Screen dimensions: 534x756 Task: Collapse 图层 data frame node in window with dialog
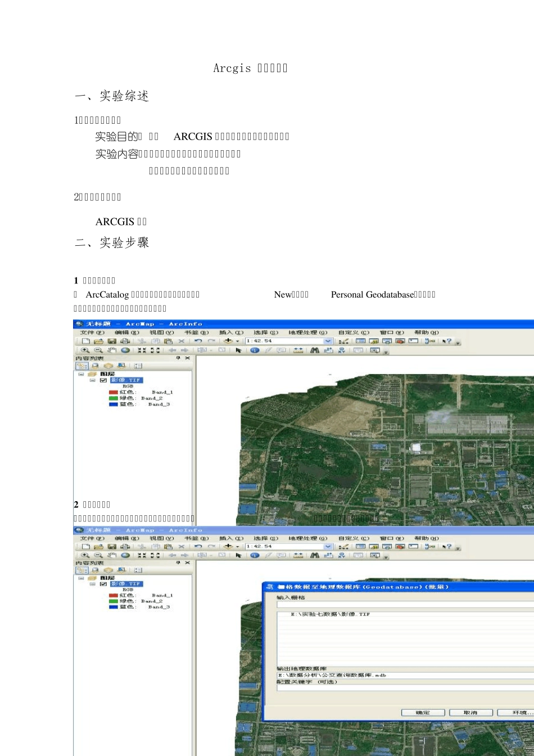[81, 578]
